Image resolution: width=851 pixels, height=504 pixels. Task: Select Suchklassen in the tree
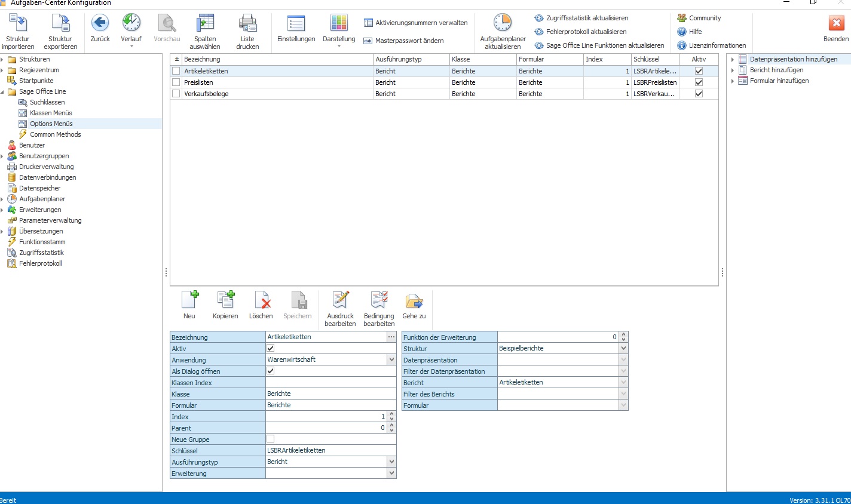[47, 102]
